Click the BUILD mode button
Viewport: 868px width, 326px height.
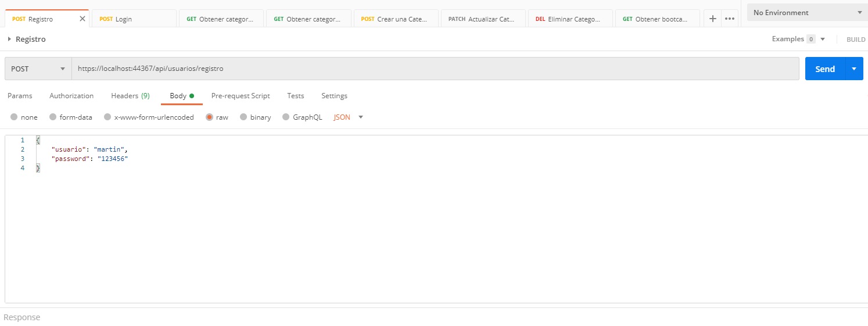855,40
